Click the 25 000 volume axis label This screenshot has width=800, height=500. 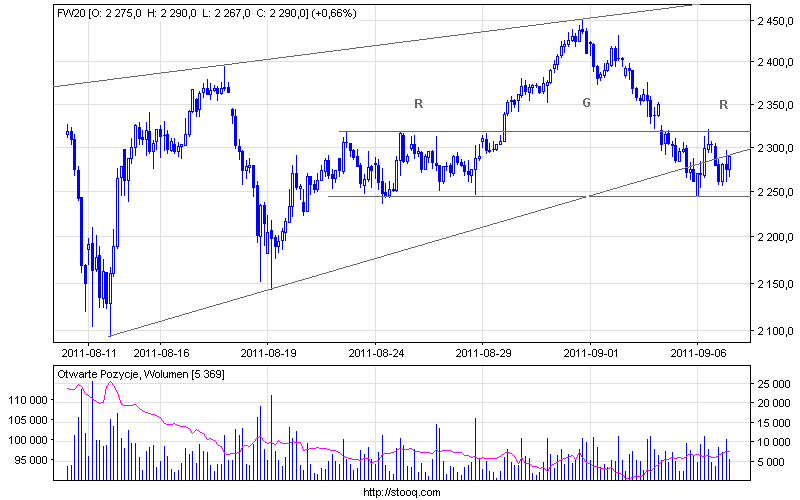774,384
